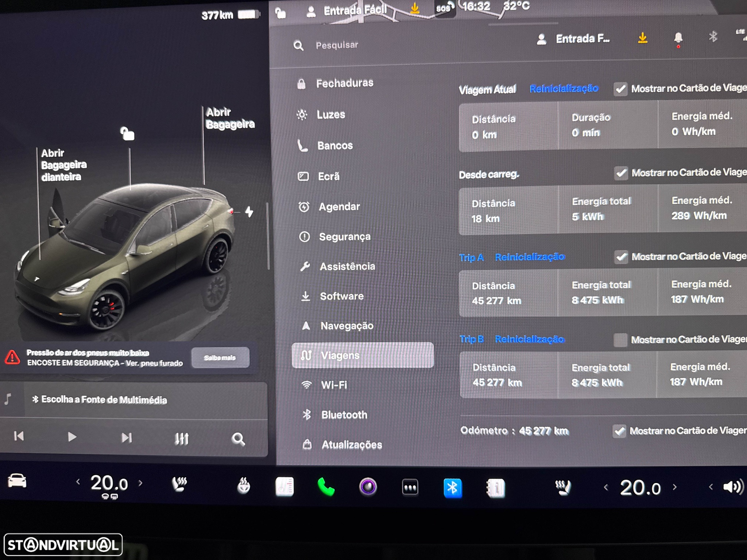Tap Abrir Bagageira dianteira to open frunk

click(64, 165)
